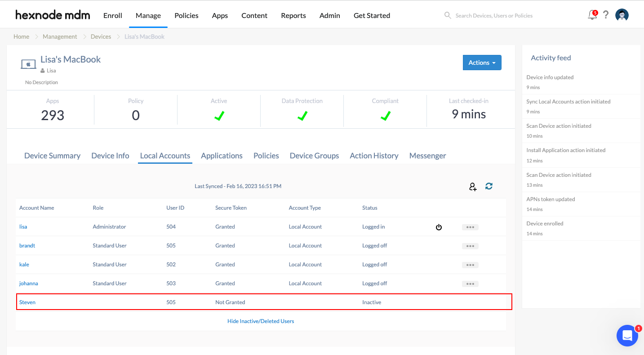Screen dimensions: 644x355
Task: Open the Apps menu
Action: tap(220, 15)
